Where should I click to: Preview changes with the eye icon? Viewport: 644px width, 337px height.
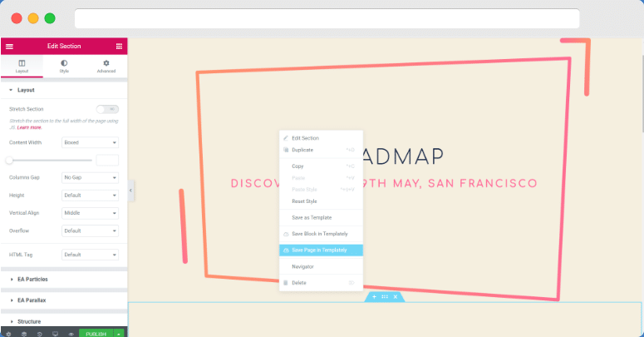pos(71,334)
